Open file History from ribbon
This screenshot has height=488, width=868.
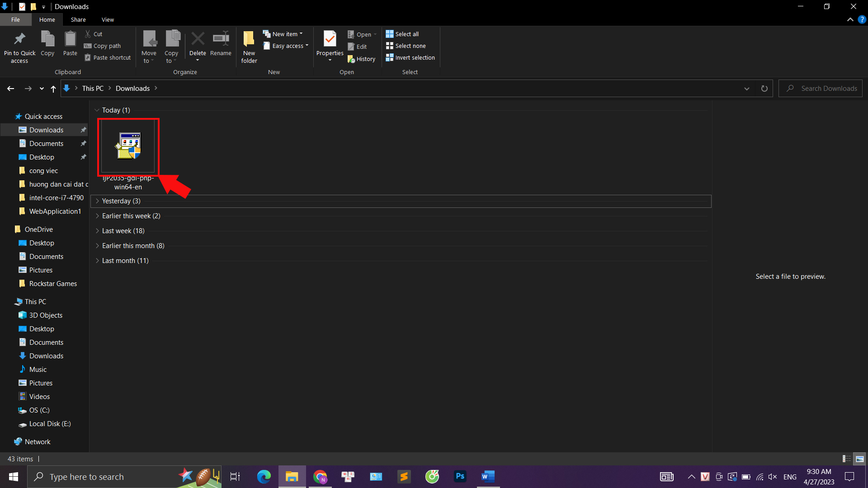[362, 59]
